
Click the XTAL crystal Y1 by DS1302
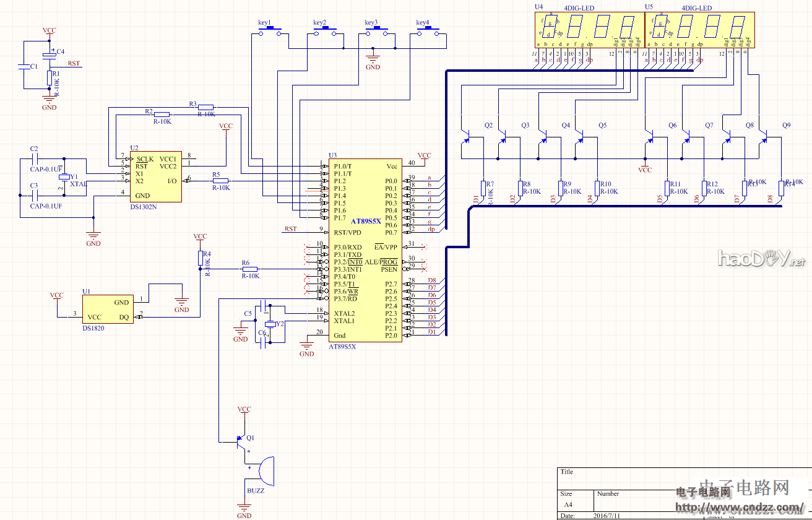pyautogui.click(x=63, y=177)
